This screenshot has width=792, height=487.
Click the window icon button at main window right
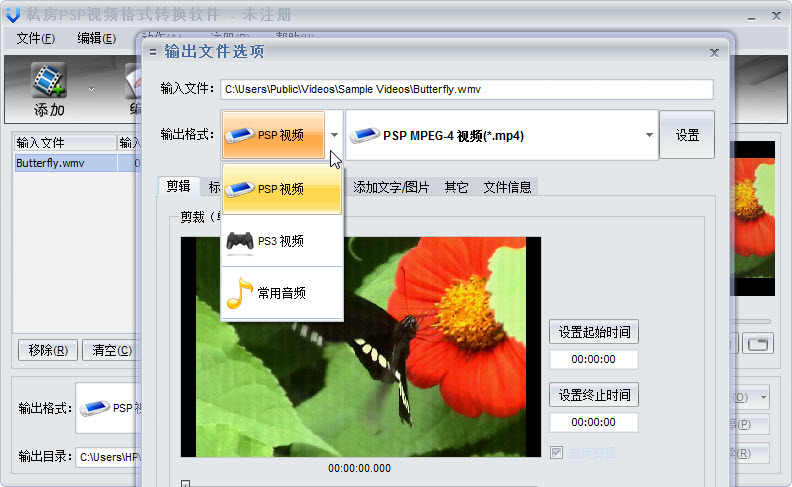(x=758, y=344)
